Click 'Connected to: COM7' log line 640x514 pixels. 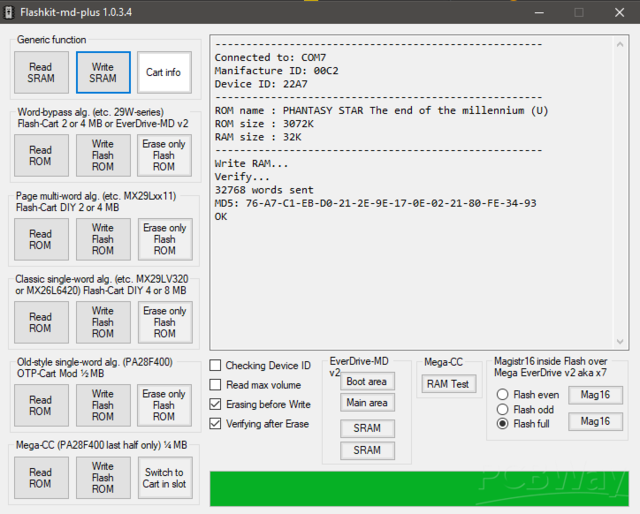(270, 58)
